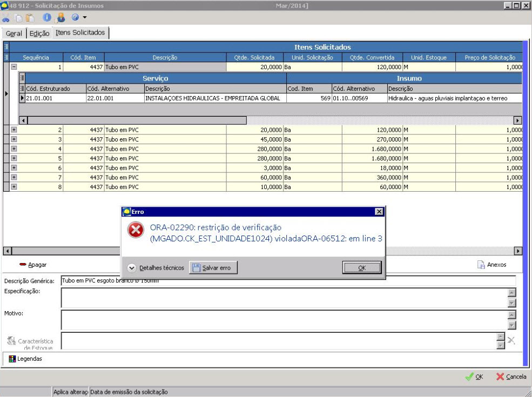Open dropdown arrow next to help icon
This screenshot has height=397, width=532.
85,18
